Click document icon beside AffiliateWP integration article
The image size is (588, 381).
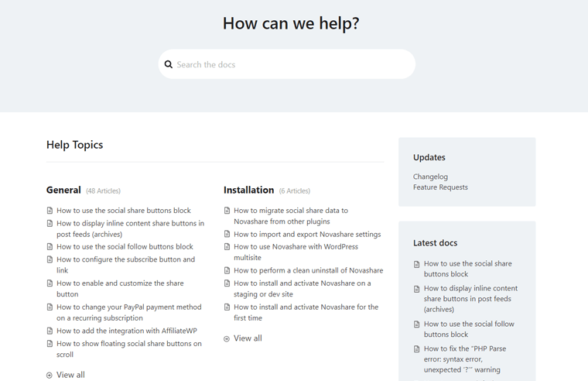click(x=50, y=331)
